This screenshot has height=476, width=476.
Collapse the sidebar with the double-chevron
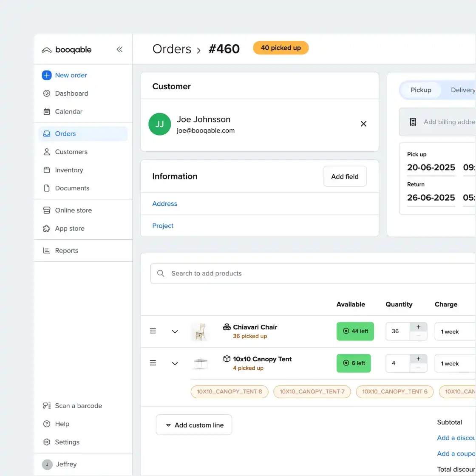(x=119, y=49)
